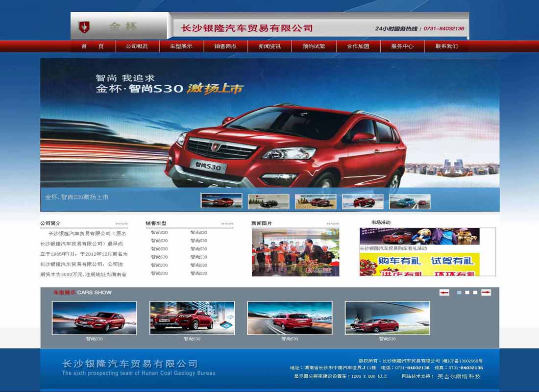Open Cars Show photo with person under bridge
This screenshot has width=539, height=392.
[388, 318]
